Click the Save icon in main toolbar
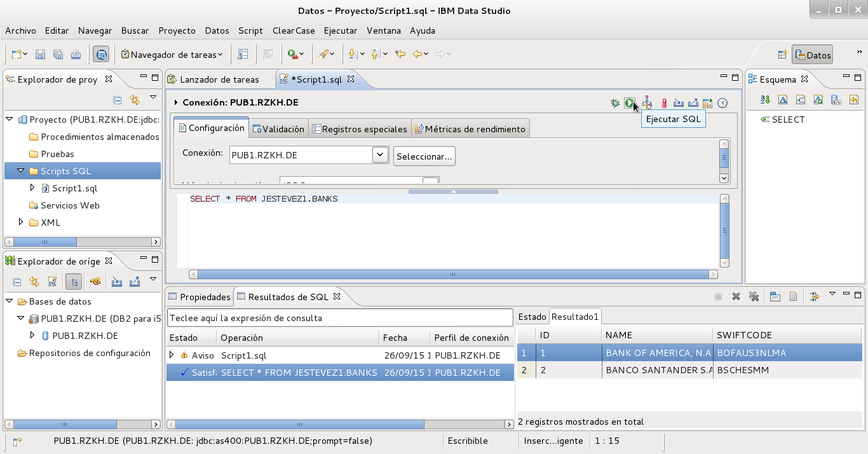The image size is (868, 454). 40,55
